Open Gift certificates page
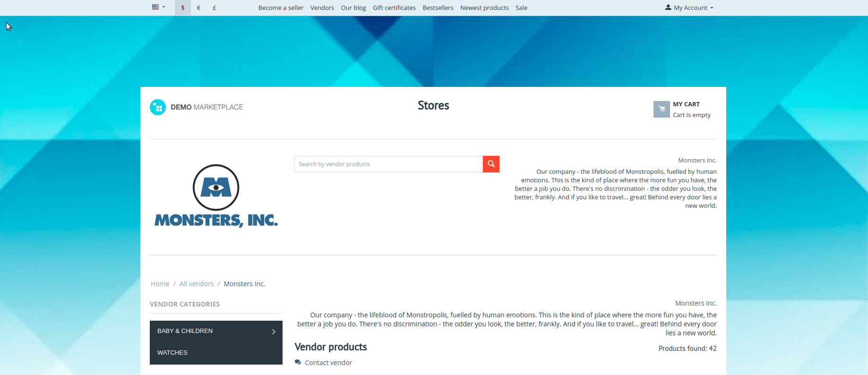This screenshot has width=868, height=375. tap(394, 8)
